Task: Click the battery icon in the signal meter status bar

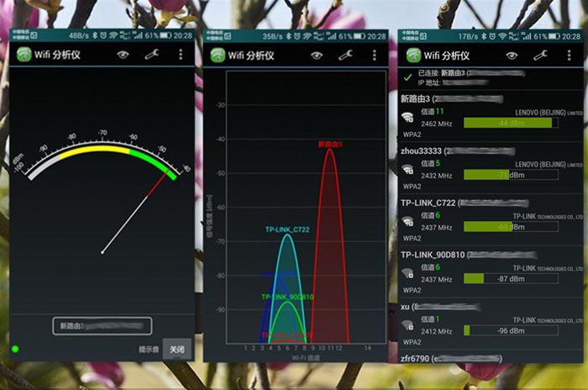Action: tap(165, 35)
